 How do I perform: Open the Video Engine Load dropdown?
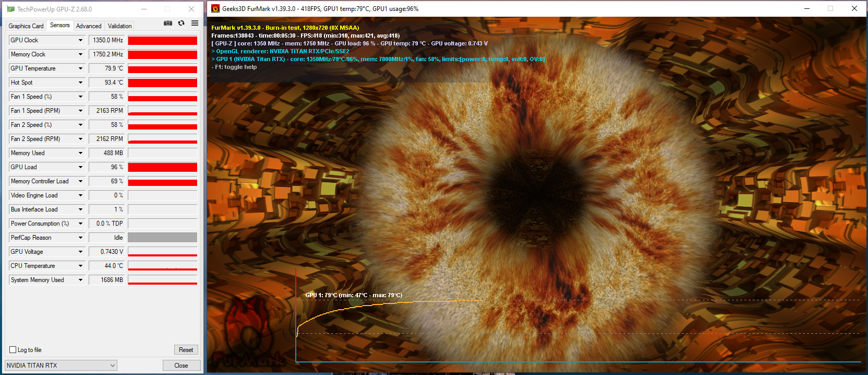click(x=81, y=195)
